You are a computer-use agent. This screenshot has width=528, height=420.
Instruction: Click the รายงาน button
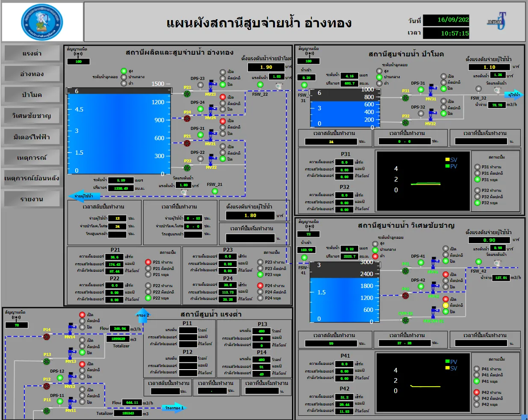click(x=32, y=199)
